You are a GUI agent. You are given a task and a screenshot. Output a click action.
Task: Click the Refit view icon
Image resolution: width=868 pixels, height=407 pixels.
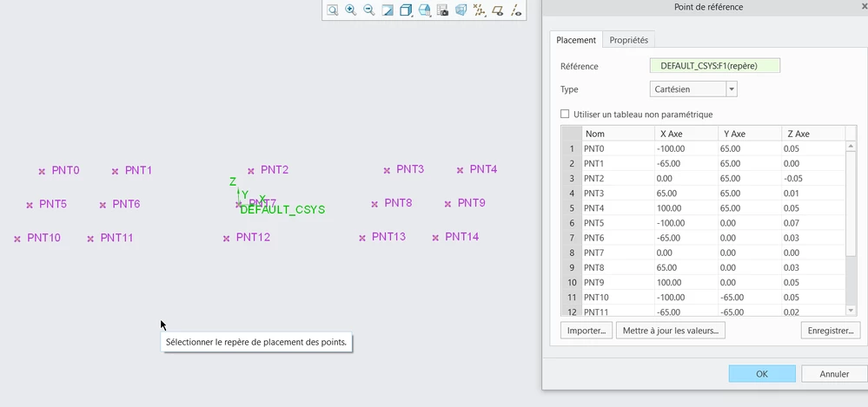click(332, 10)
